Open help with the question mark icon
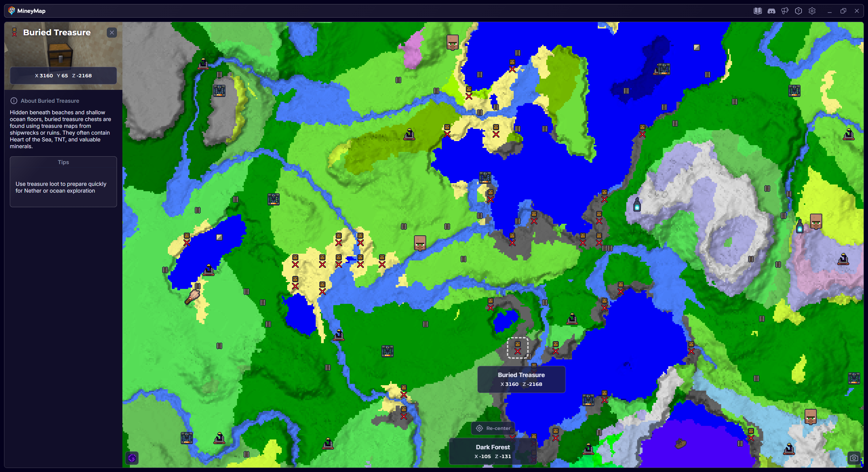868x472 pixels. point(798,11)
